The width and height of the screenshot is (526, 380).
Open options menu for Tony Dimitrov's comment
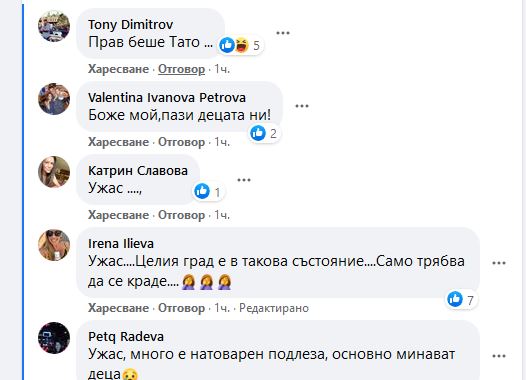(x=283, y=33)
